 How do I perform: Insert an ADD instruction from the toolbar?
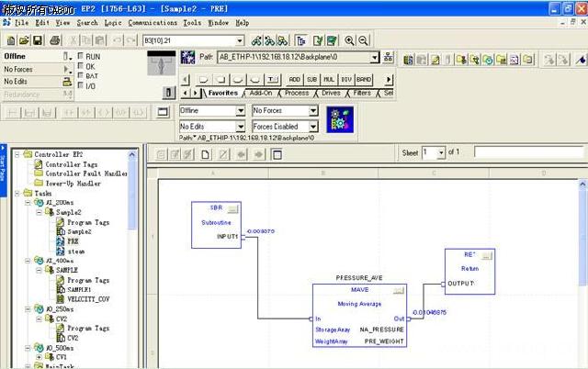click(x=295, y=79)
